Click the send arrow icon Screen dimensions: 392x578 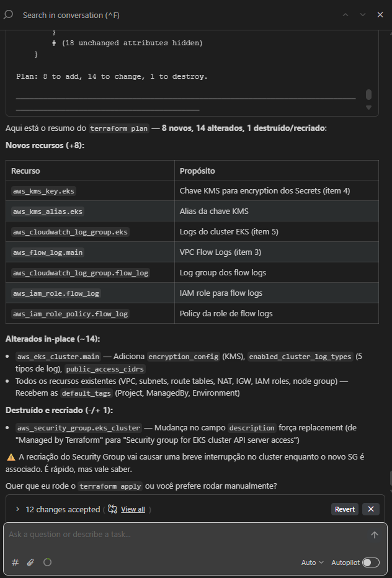(374, 535)
